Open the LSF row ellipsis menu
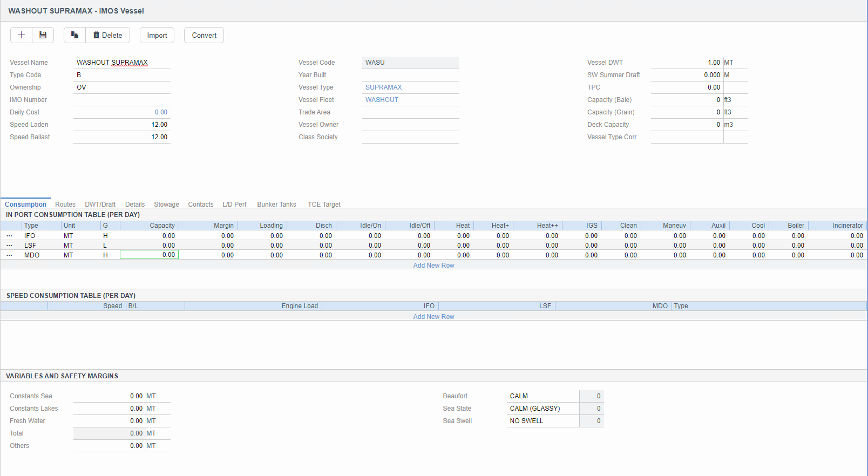Screen dimensions: 868x476 click(9, 246)
